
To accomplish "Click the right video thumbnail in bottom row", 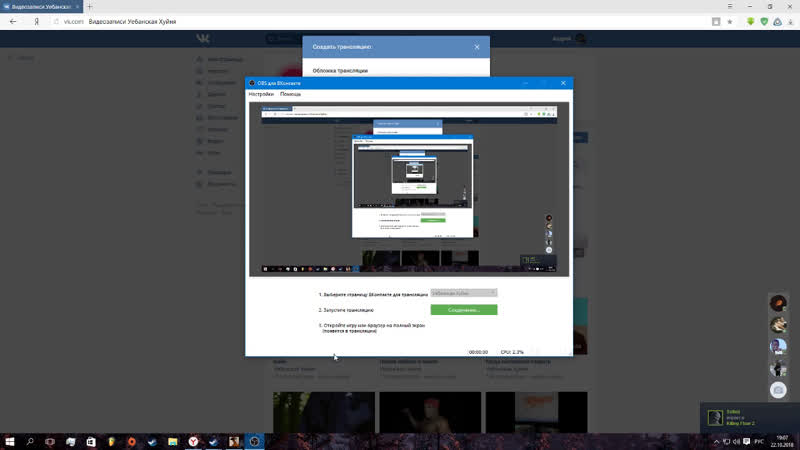I will click(536, 413).
